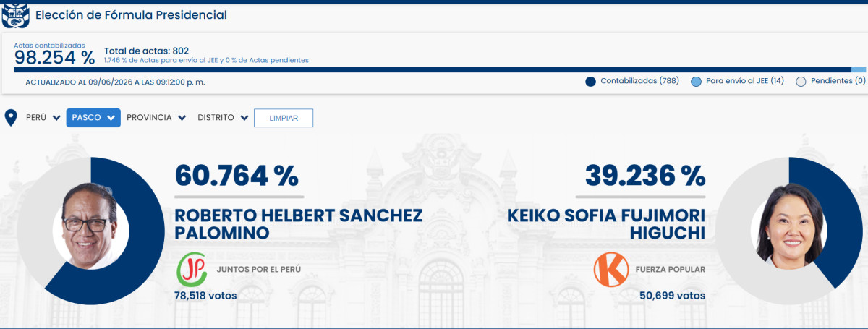Screen dimensions: 868x329
Task: Click the Contabilizadas dark blue legend dot
Action: coord(590,82)
